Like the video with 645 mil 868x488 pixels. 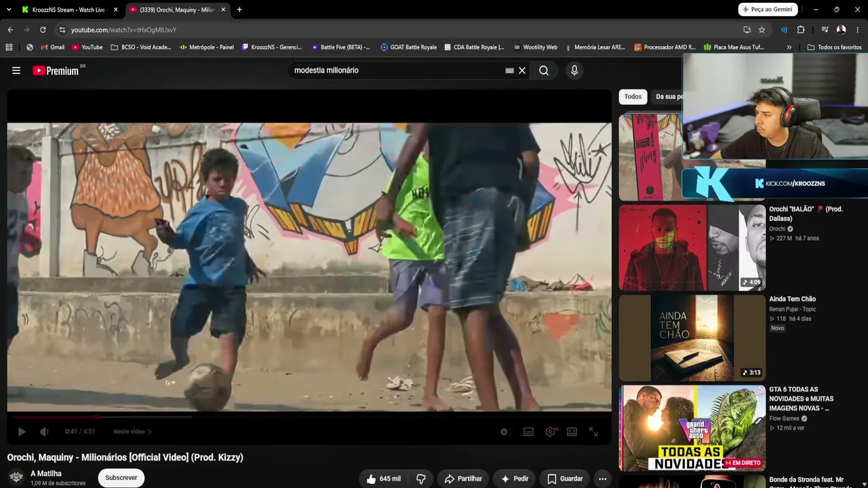pyautogui.click(x=383, y=479)
